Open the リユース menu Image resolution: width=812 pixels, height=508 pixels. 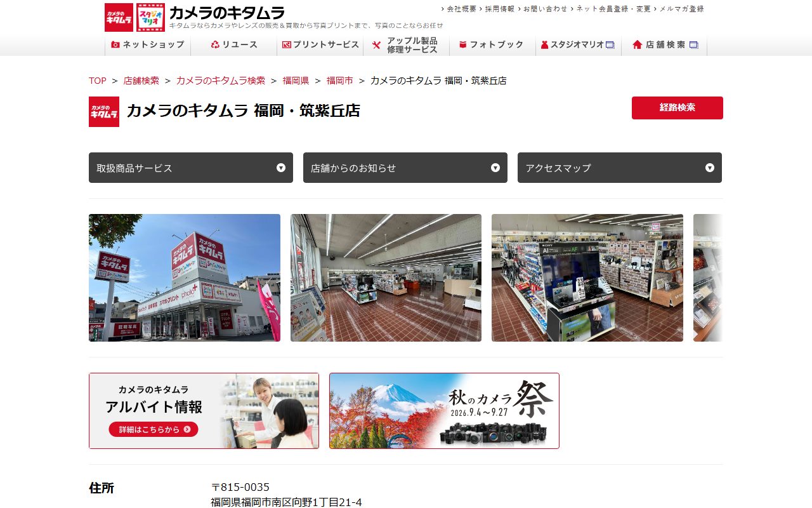click(x=234, y=45)
